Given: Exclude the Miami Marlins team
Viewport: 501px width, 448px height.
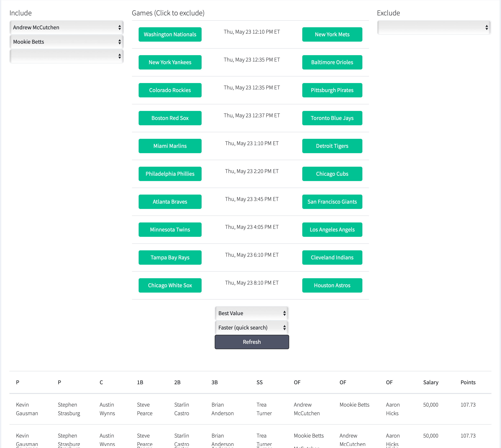Looking at the screenshot, I should (x=170, y=146).
